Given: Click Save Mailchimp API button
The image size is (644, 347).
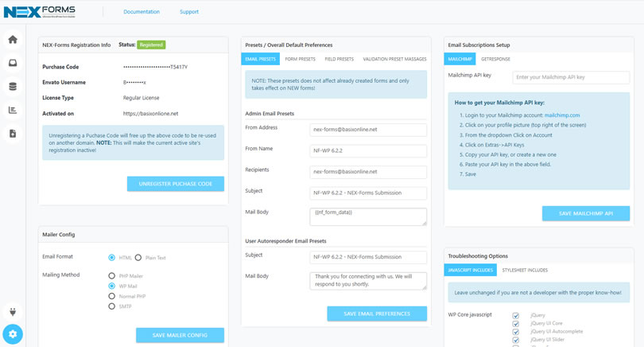Looking at the screenshot, I should click(586, 213).
